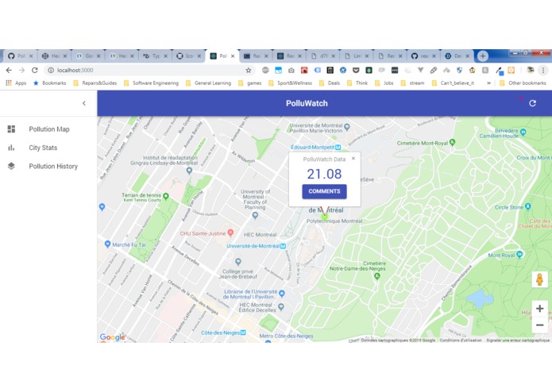Screen dimensions: 552x392
Task: Click the Belvédère Camillien-Houde marker
Action: (x=523, y=132)
